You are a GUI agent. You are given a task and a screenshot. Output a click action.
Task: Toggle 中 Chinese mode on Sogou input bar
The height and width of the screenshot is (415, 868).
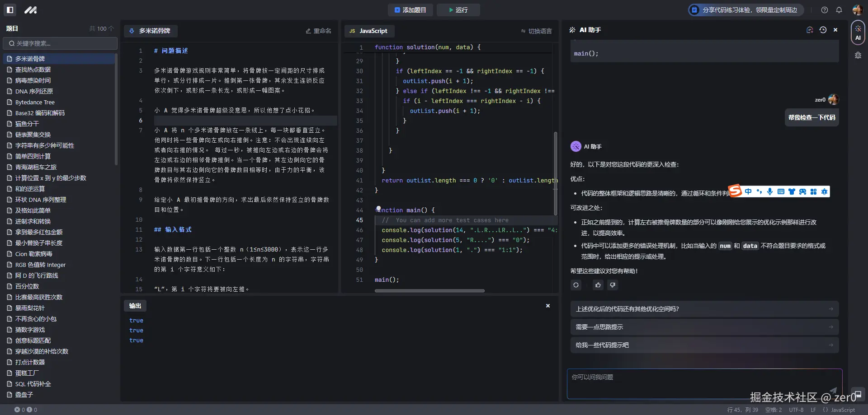click(x=748, y=191)
